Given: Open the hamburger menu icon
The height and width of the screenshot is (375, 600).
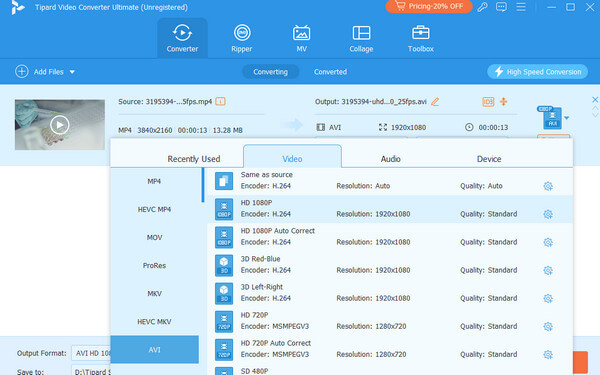Looking at the screenshot, I should (521, 7).
